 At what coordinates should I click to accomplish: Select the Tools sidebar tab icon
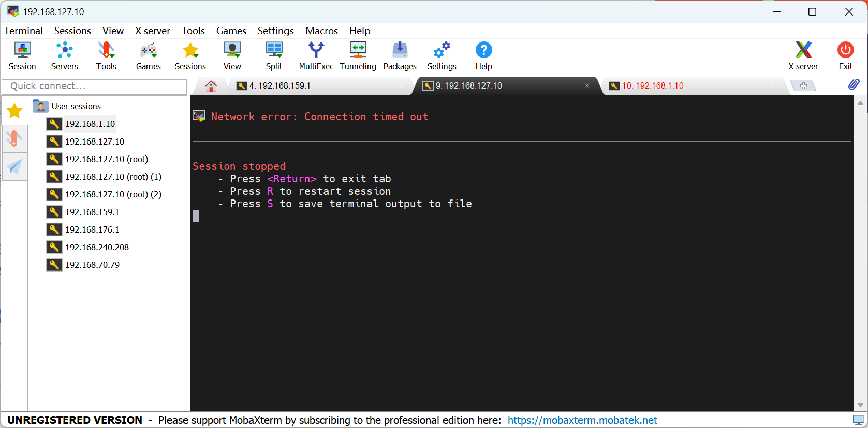[14, 138]
